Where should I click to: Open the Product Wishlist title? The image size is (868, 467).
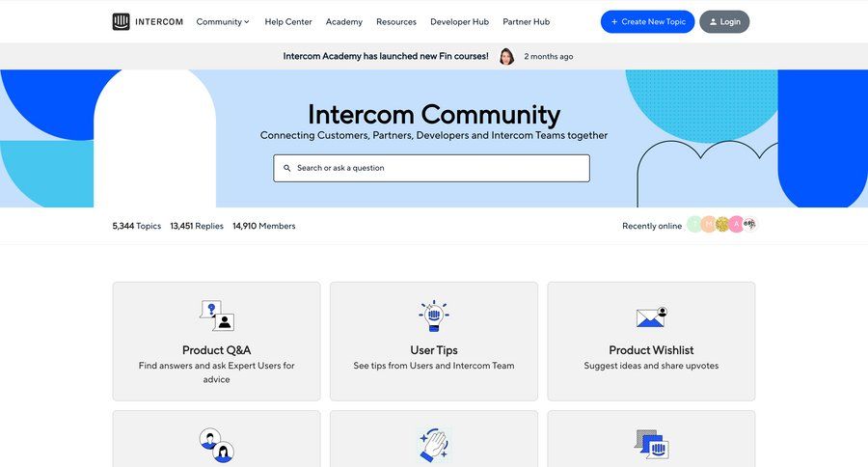(651, 350)
